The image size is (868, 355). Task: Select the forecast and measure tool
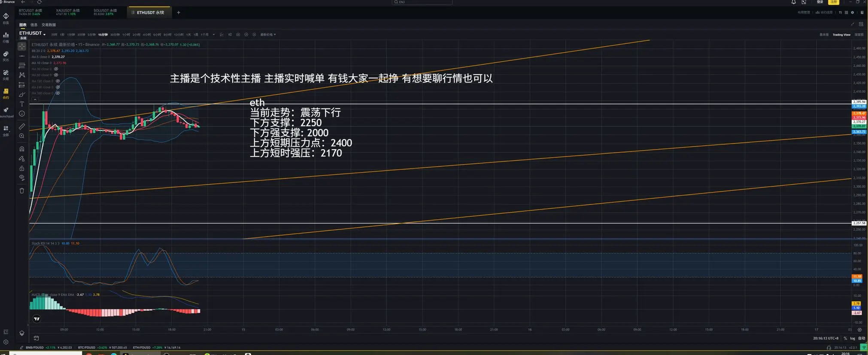(x=22, y=85)
